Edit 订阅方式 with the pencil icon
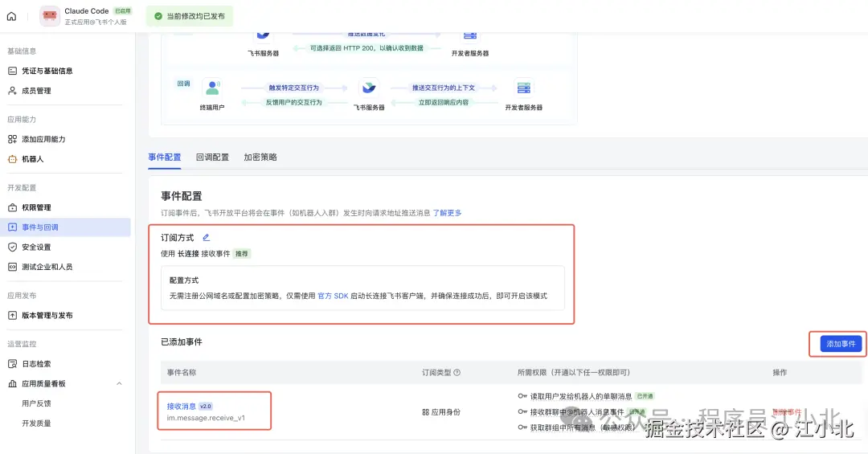The image size is (868, 454). click(x=206, y=238)
